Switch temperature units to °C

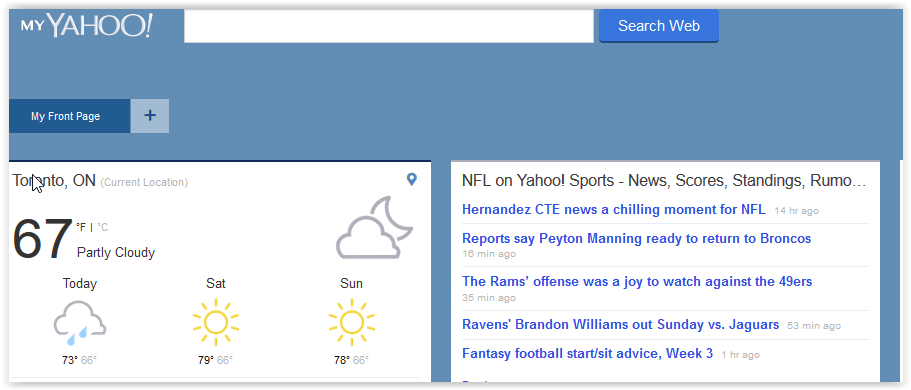(102, 227)
